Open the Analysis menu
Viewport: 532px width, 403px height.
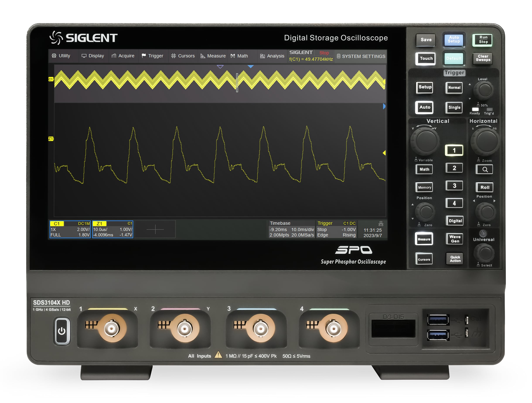click(x=272, y=56)
